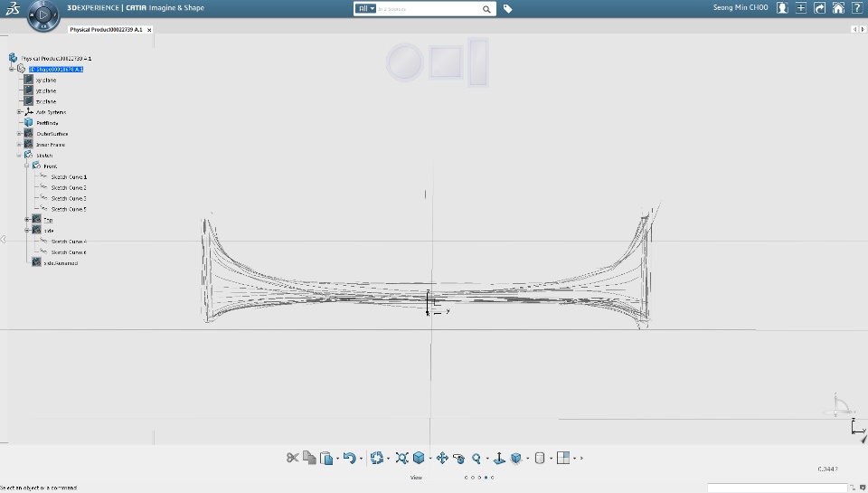Click the Copy icon in bottom toolbar
The image size is (868, 493).
point(309,458)
